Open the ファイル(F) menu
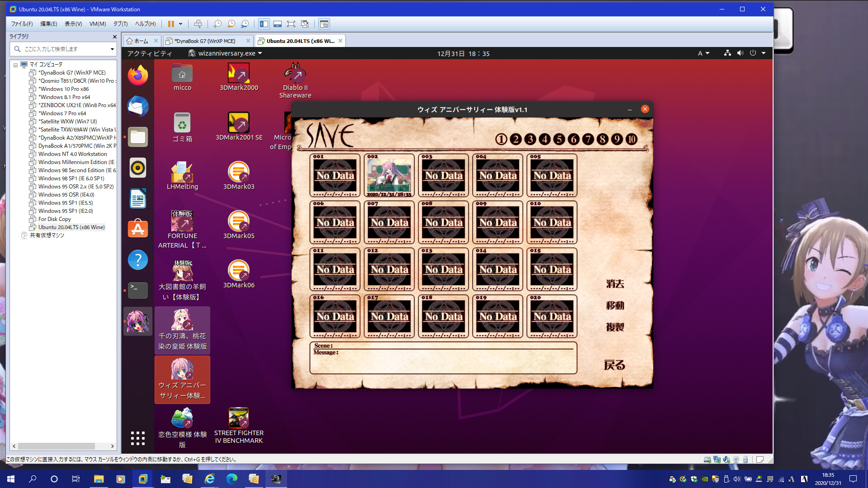The width and height of the screenshot is (868, 488). coord(22,24)
